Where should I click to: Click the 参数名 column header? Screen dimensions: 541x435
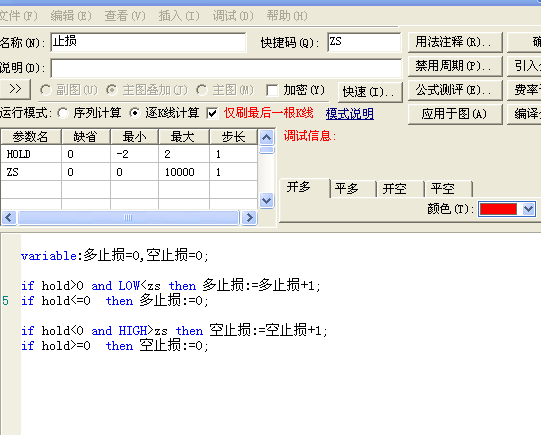pyautogui.click(x=31, y=137)
